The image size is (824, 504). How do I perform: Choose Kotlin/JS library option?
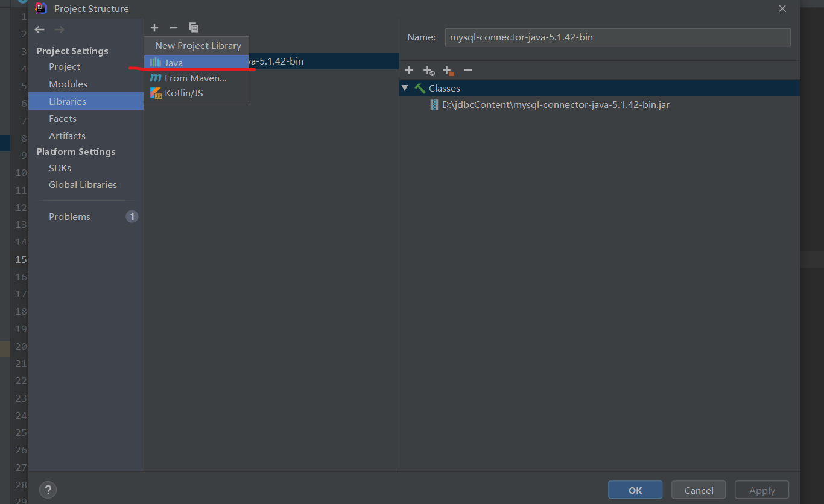pos(197,93)
